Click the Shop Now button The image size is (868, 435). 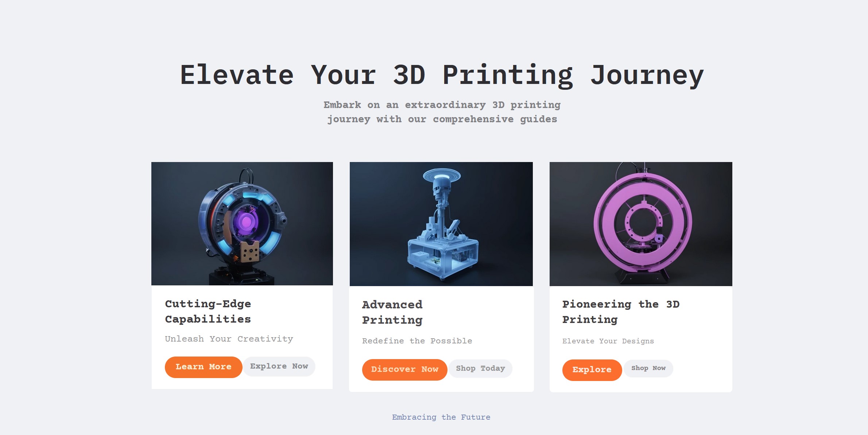tap(648, 368)
